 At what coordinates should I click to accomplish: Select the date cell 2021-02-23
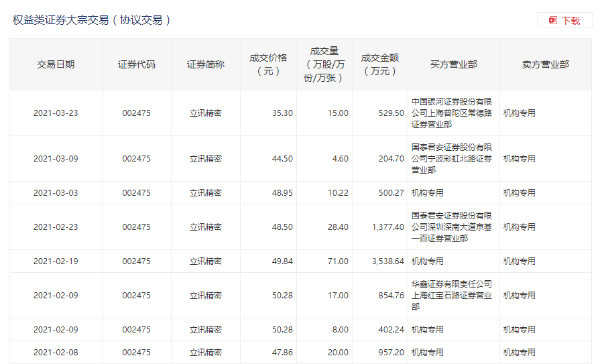coord(56,227)
